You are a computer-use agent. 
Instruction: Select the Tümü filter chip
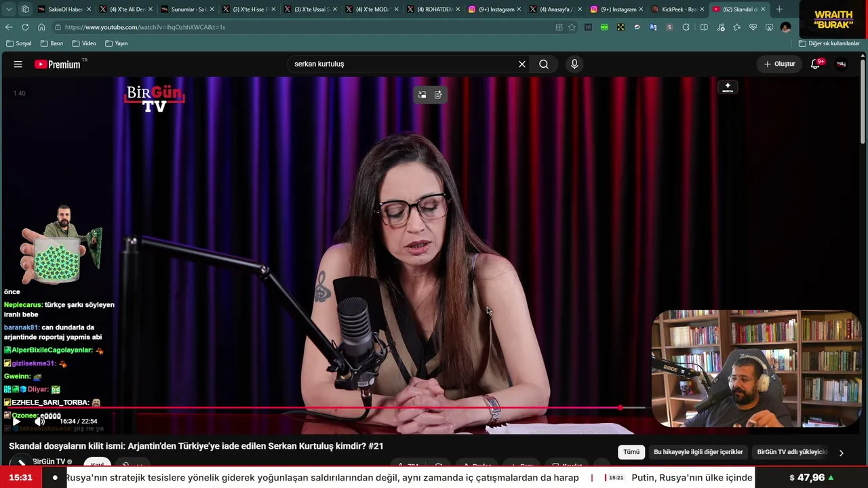(x=631, y=452)
